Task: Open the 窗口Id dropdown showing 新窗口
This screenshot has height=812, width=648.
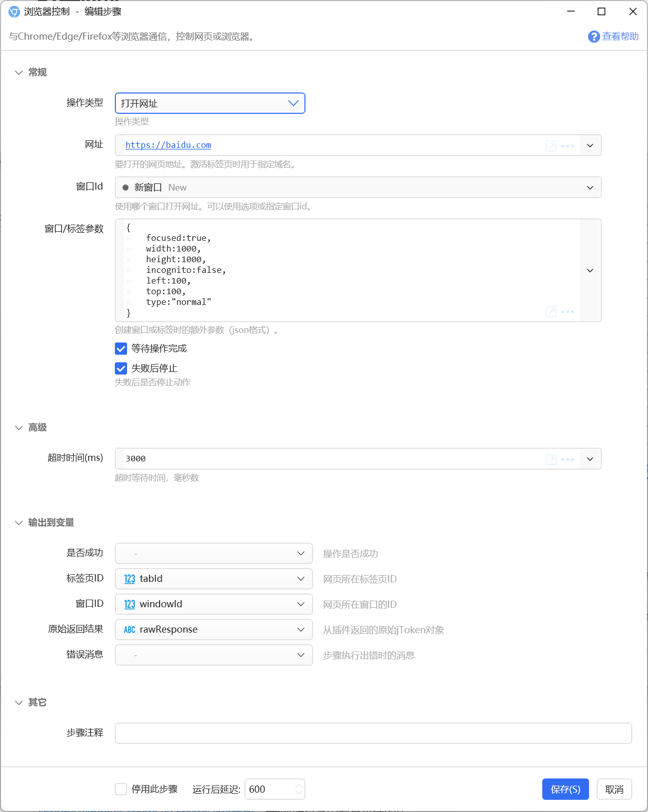Action: (x=358, y=188)
